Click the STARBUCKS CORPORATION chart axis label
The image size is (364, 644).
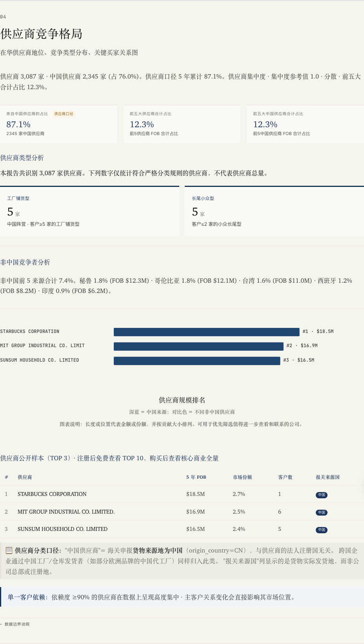pos(30,331)
